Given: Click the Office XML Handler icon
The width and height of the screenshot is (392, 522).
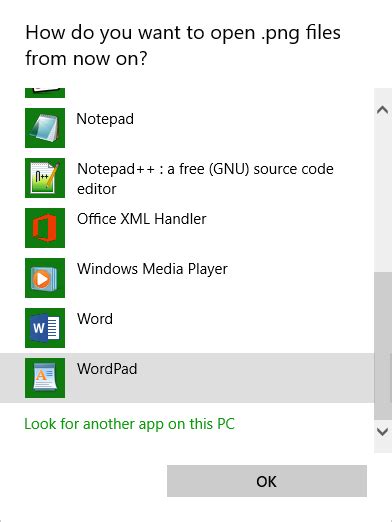Looking at the screenshot, I should (x=45, y=228).
